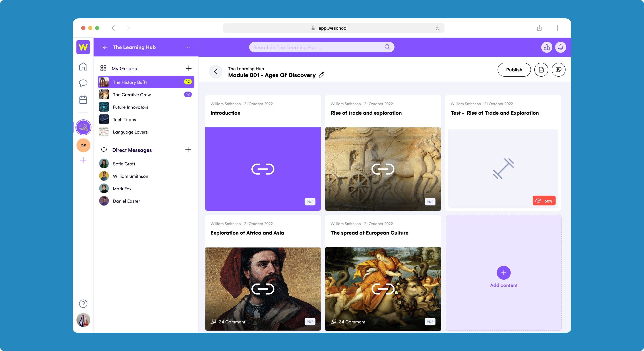The width and height of the screenshot is (644, 351).
Task: Select Tech Titans group
Action: click(146, 120)
